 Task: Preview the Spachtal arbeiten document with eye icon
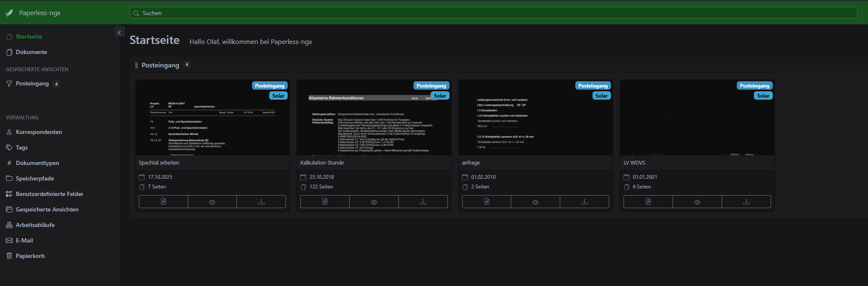pyautogui.click(x=212, y=202)
